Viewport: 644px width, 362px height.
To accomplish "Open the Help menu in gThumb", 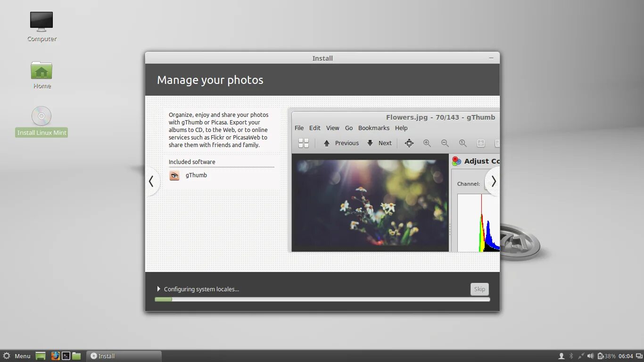I will click(x=401, y=128).
